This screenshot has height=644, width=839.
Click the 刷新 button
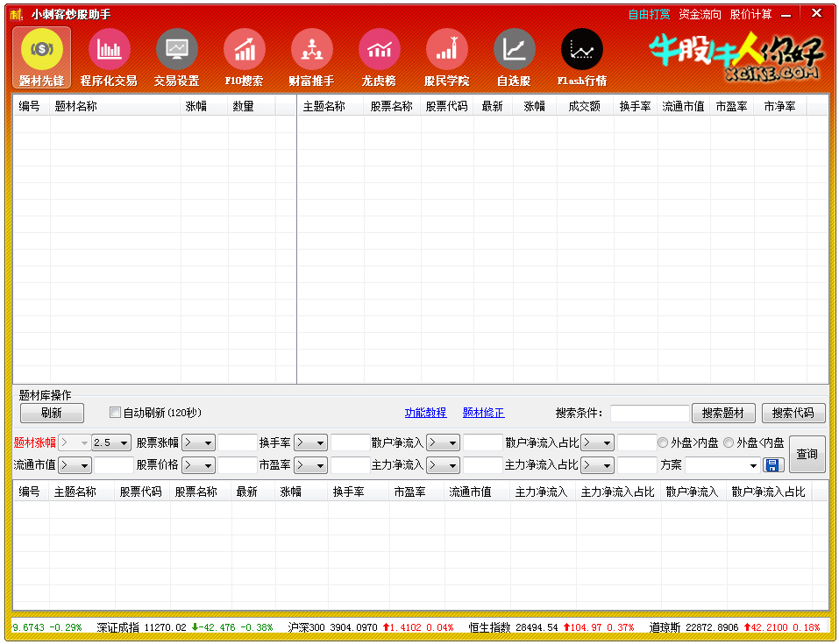52,413
